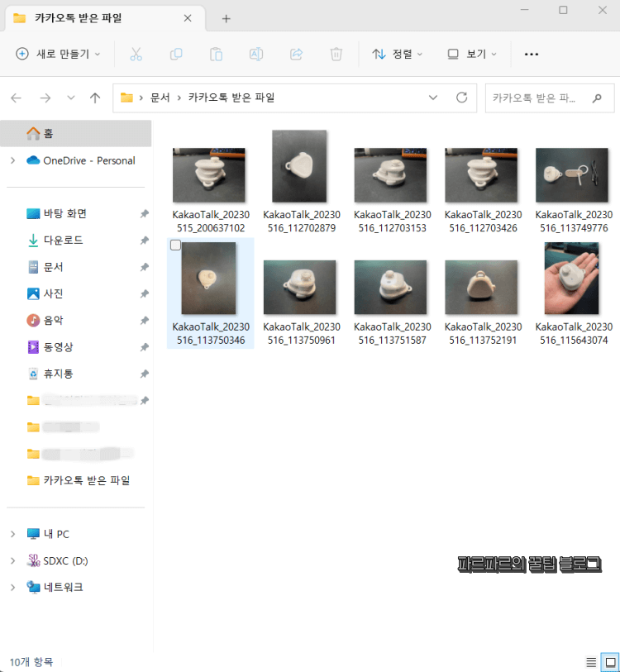Select thumbnail KakaoTalk_20230516_112702879
This screenshot has width=620, height=672.
tap(299, 166)
